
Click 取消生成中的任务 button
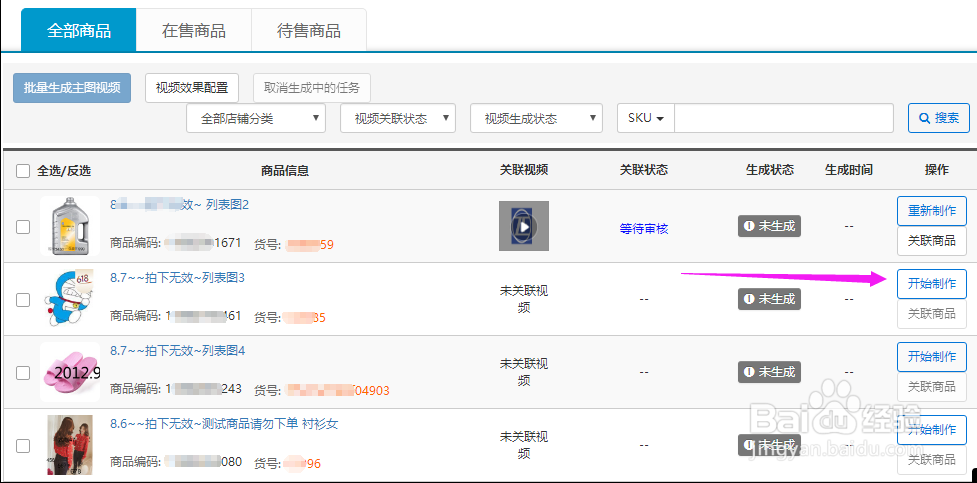click(x=312, y=88)
